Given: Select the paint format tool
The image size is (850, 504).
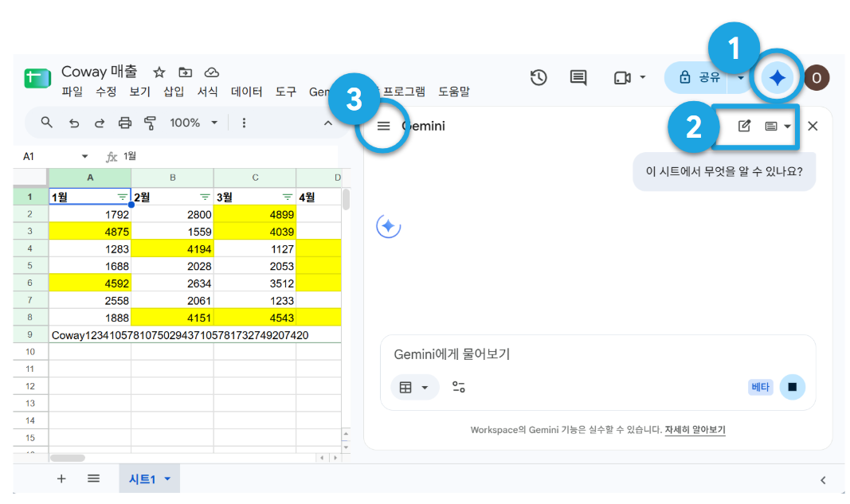Looking at the screenshot, I should [150, 123].
